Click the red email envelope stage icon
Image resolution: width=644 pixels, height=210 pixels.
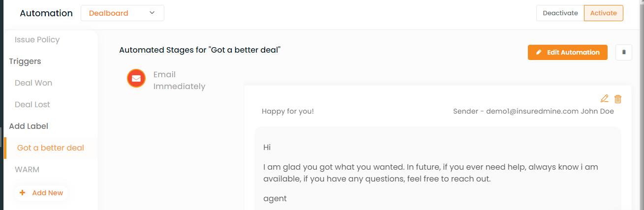(x=136, y=78)
